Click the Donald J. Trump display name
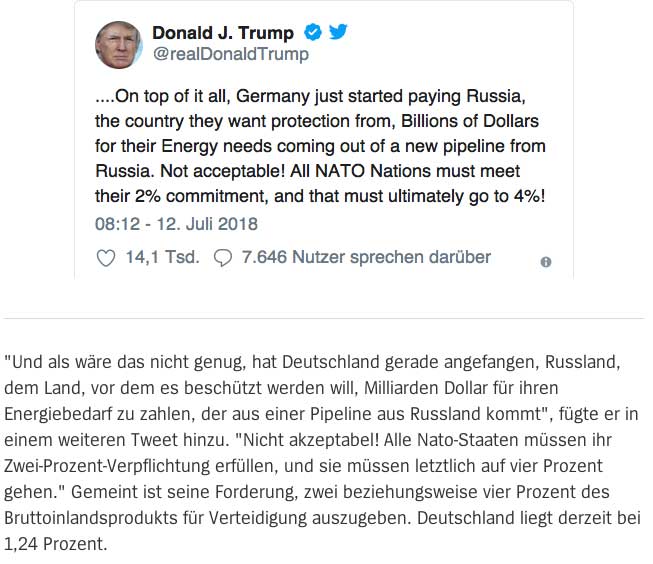The image size is (653, 564). point(222,33)
